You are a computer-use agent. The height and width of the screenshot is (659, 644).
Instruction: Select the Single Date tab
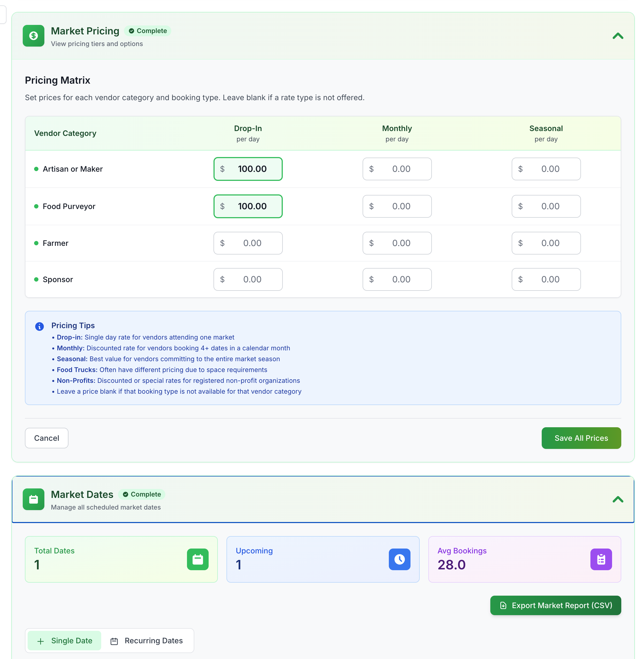click(65, 640)
